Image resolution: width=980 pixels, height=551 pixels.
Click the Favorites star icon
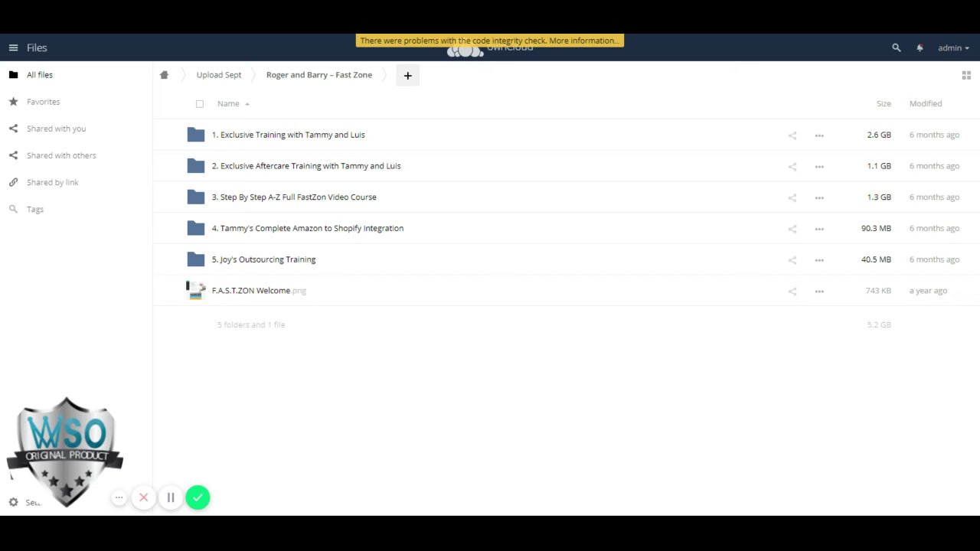click(13, 102)
